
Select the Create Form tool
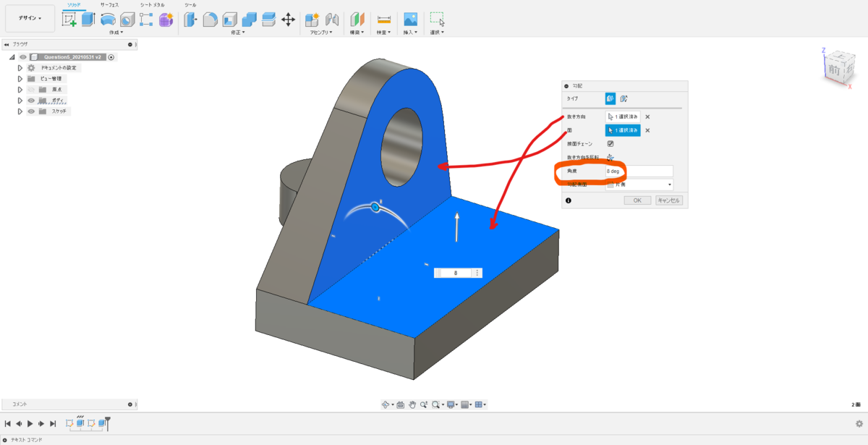tap(166, 20)
